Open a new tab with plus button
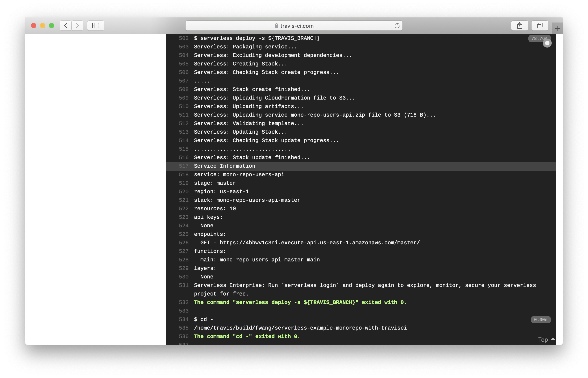Screen dimensions: 588x378 tap(557, 28)
